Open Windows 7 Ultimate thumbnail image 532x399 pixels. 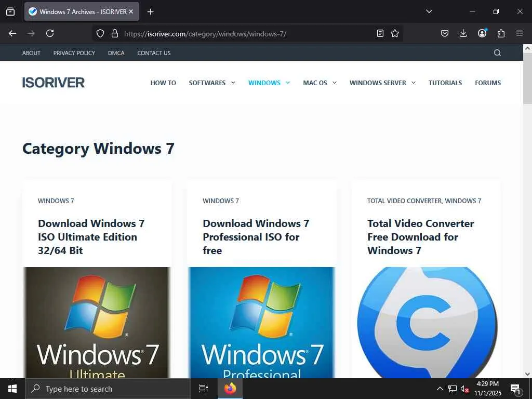pyautogui.click(x=97, y=323)
